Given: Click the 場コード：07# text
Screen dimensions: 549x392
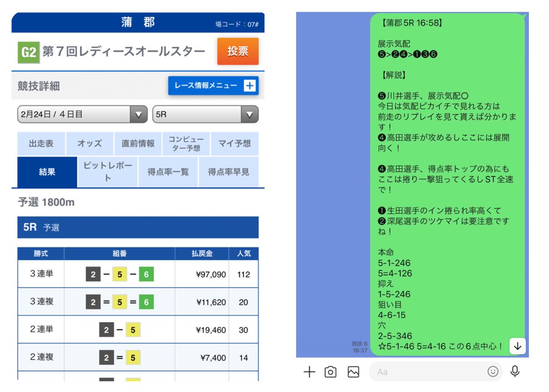Looking at the screenshot, I should (237, 24).
